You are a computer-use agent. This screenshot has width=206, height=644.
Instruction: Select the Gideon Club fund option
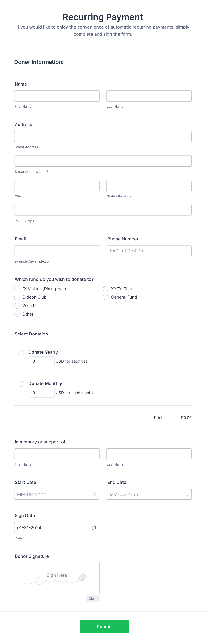(17, 297)
